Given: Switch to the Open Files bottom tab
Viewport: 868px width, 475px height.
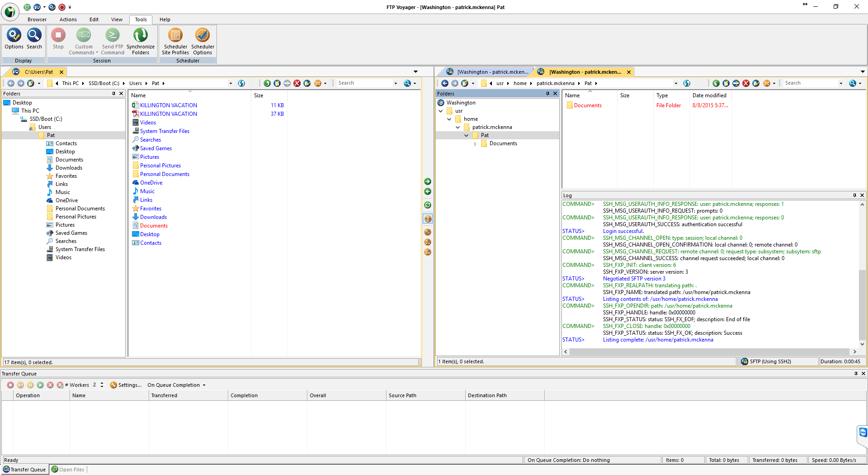Looking at the screenshot, I should 68,470.
